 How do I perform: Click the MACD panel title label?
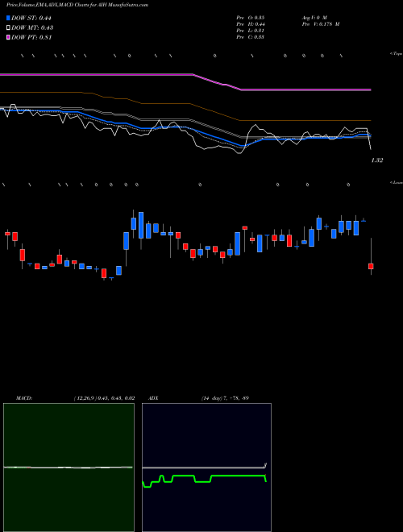point(24,398)
